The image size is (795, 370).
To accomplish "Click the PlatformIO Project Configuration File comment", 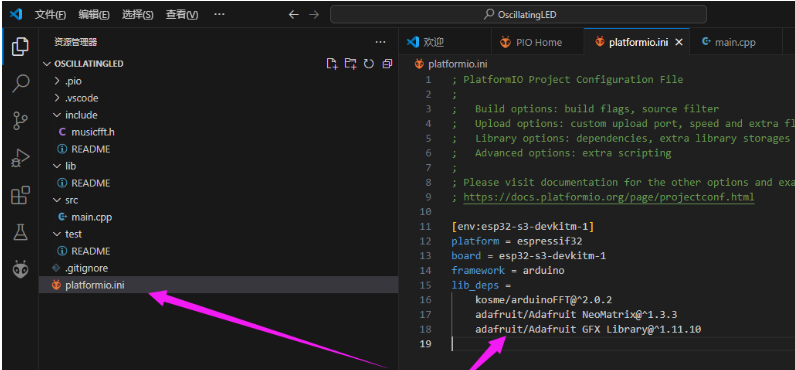I will pos(567,80).
